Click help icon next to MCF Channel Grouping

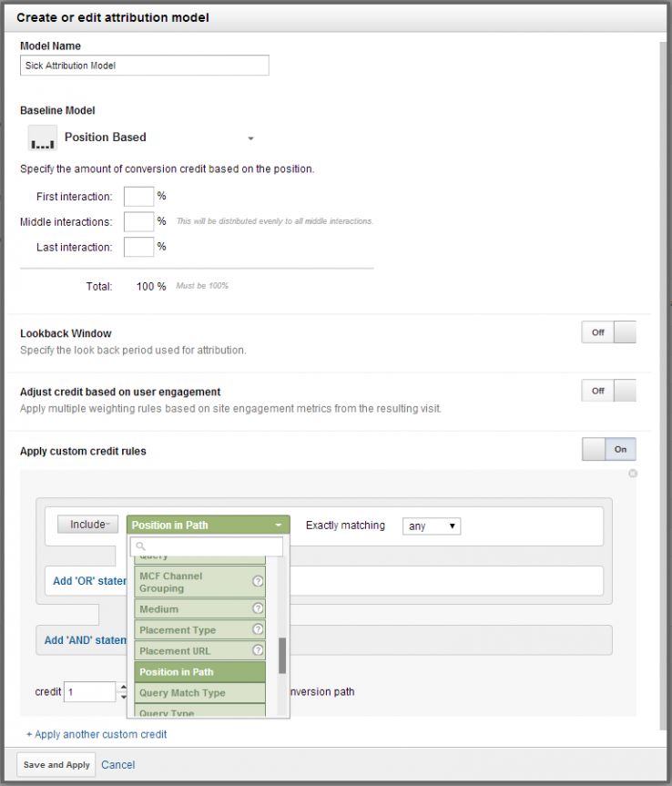pyautogui.click(x=258, y=582)
